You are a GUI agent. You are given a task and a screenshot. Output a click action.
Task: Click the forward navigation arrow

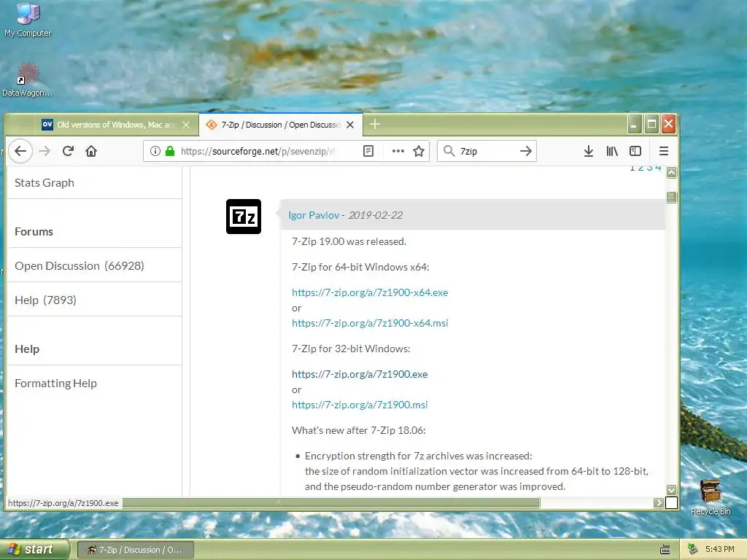pyautogui.click(x=44, y=151)
